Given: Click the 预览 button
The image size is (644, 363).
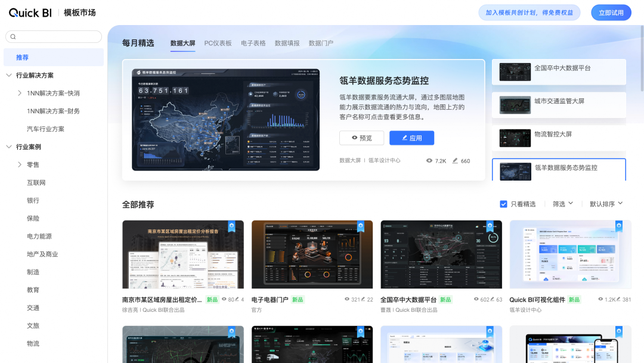Looking at the screenshot, I should point(362,138).
